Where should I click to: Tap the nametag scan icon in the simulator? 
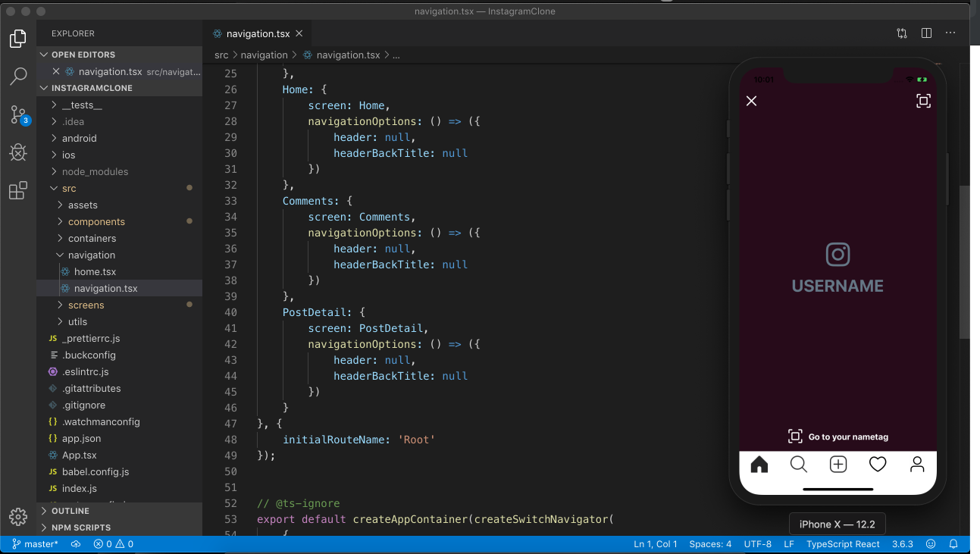(x=923, y=100)
